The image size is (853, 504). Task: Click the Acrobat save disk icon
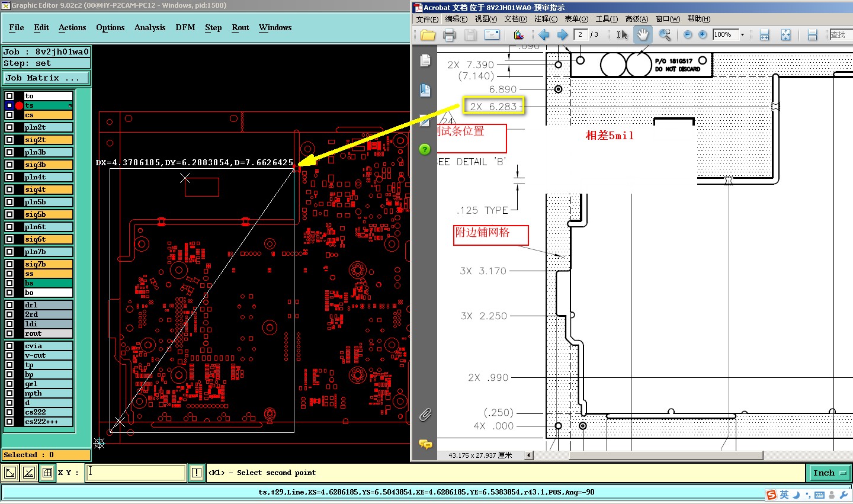point(470,35)
